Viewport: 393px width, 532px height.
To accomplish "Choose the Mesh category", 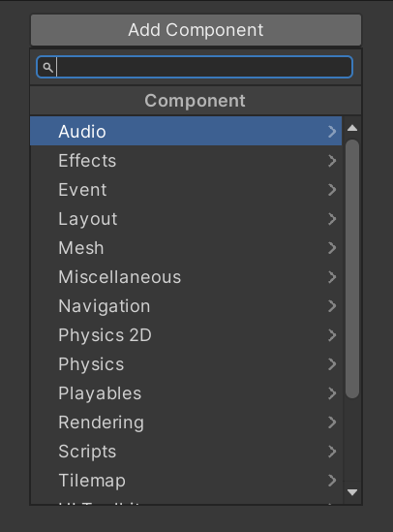I will pos(186,248).
